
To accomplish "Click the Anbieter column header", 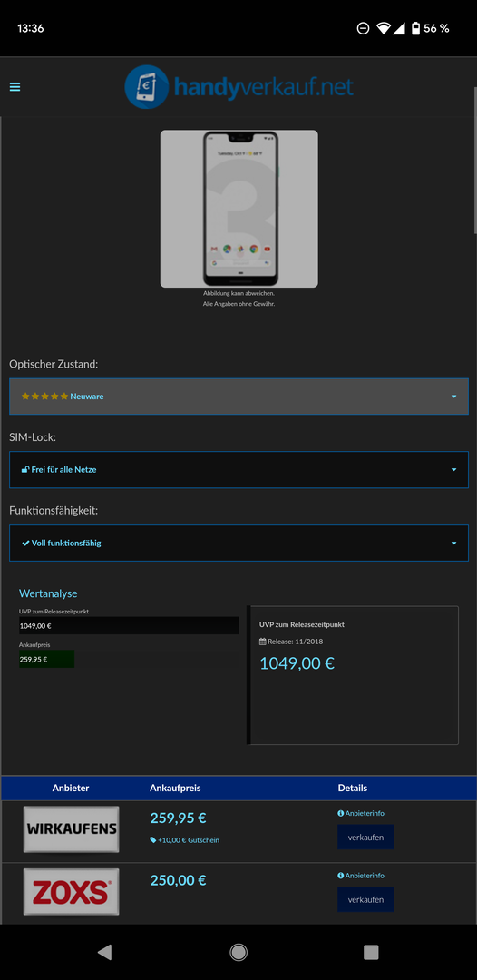I will [x=71, y=789].
